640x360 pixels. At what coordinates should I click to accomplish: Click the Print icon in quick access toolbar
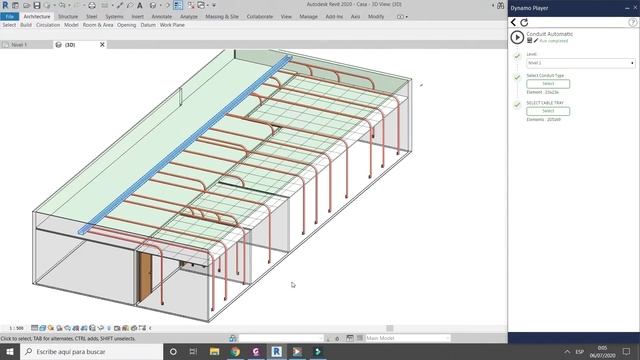[92, 5]
